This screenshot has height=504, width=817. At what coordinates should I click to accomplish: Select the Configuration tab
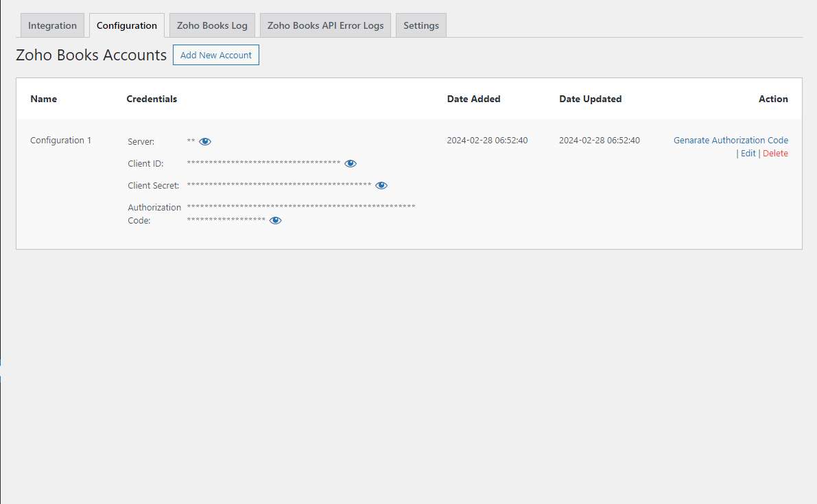tap(127, 25)
